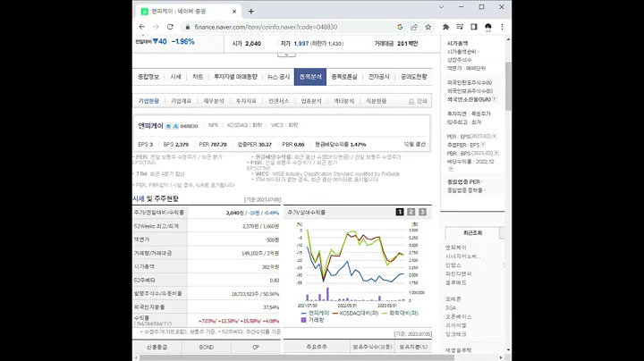The height and width of the screenshot is (361, 644).
Task: Open Chrome three-dot menu
Action: click(x=502, y=27)
